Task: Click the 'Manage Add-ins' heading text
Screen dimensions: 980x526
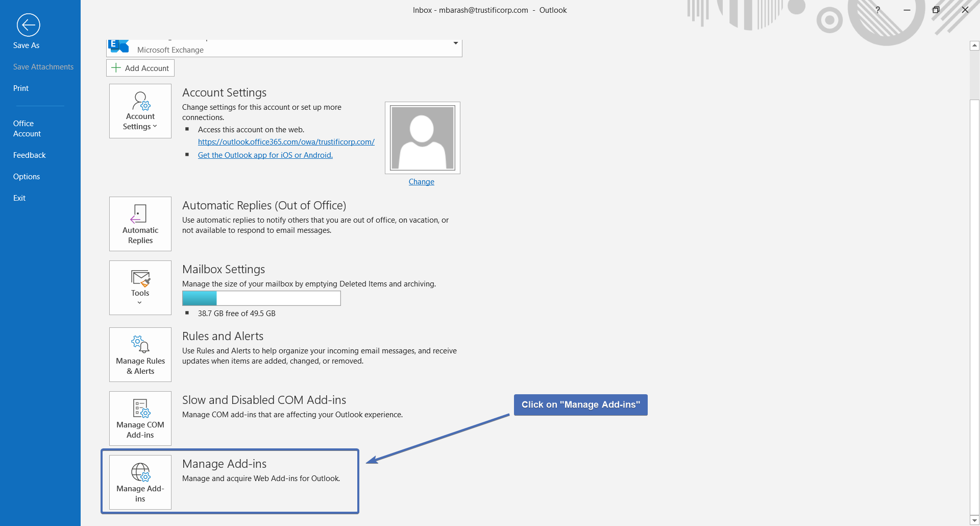Action: pyautogui.click(x=225, y=464)
